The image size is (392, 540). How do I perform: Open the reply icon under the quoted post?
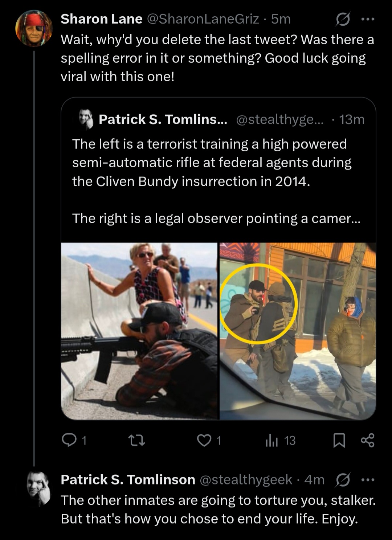tap(69, 440)
